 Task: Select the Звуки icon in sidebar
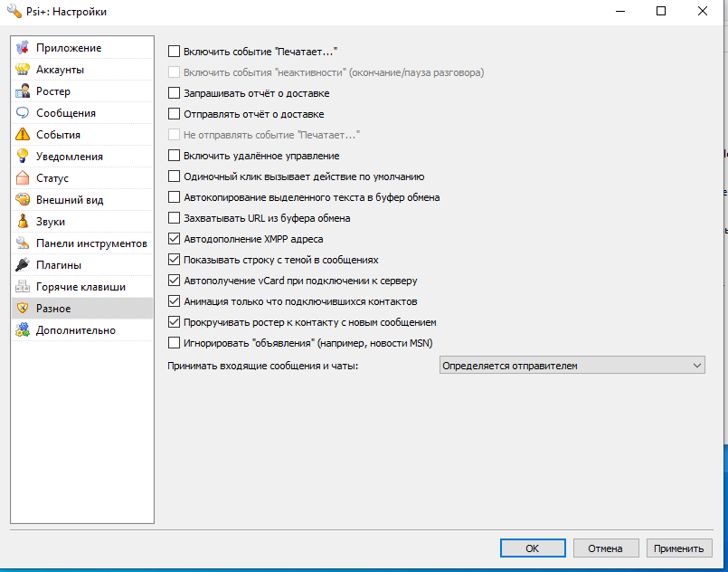click(x=24, y=222)
